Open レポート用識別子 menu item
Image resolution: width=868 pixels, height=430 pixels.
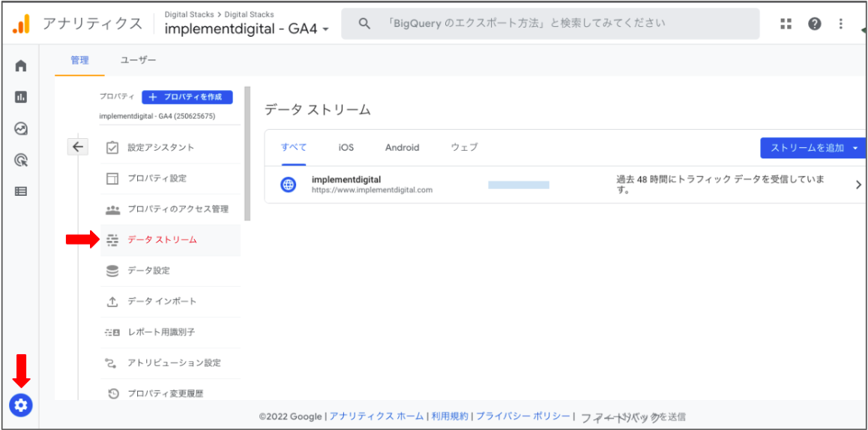point(170,332)
